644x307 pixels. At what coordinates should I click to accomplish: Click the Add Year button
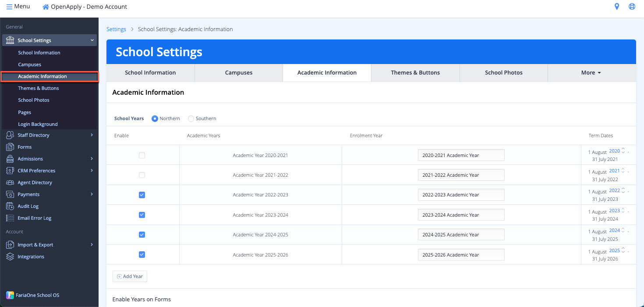(130, 277)
